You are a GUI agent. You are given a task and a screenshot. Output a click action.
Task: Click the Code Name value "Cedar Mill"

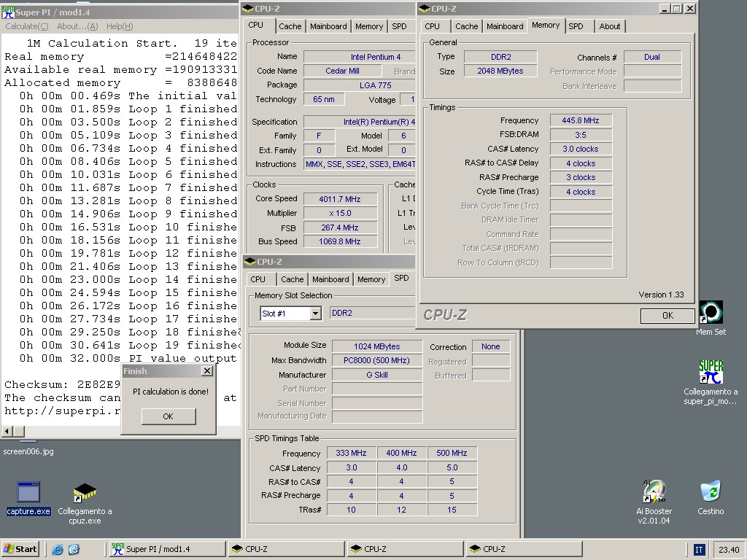pyautogui.click(x=343, y=71)
